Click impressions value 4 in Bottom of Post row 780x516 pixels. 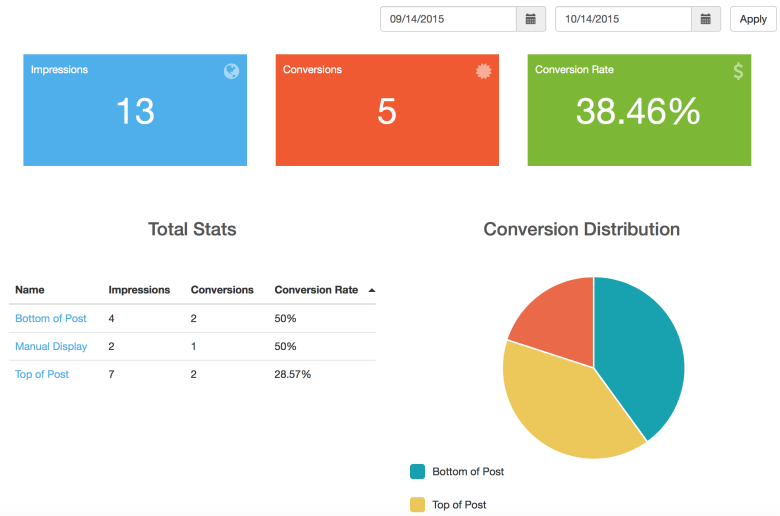[x=111, y=318]
